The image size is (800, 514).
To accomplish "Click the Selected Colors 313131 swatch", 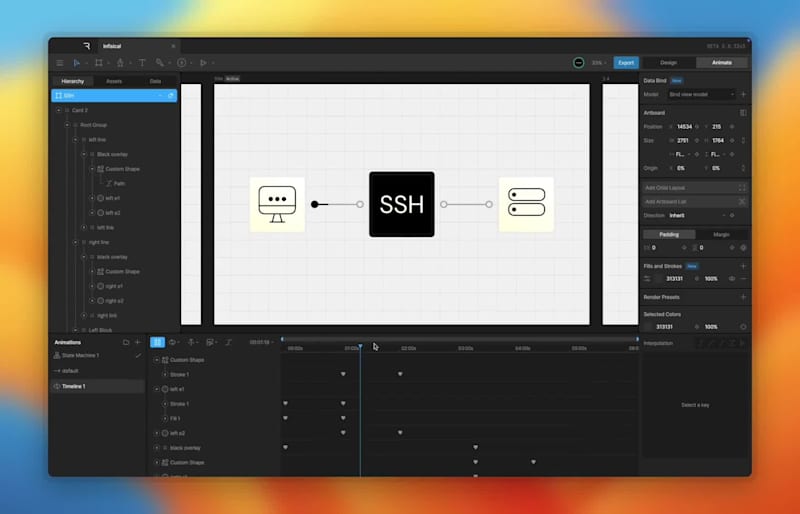I will 648,327.
